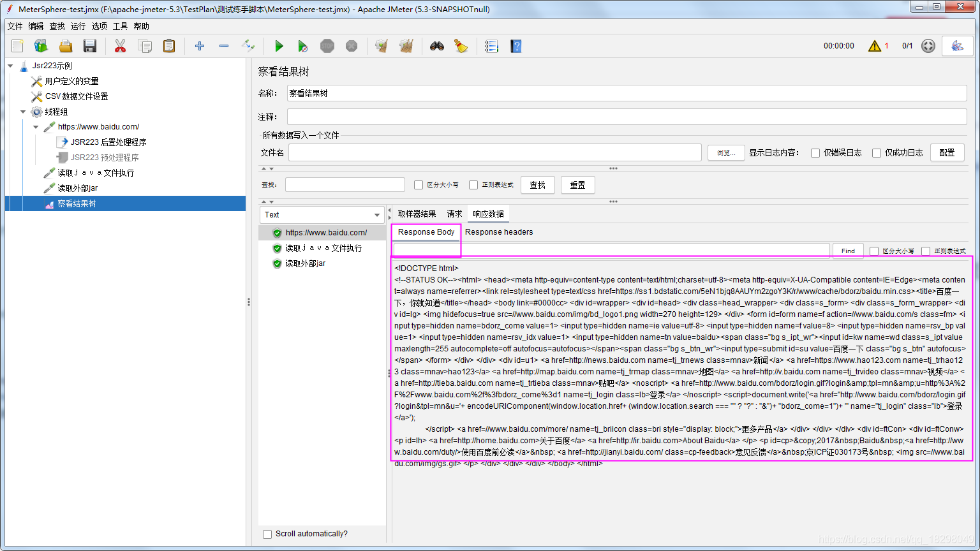Open Help with question mark icon
Screen dimensions: 980x551
pyautogui.click(x=516, y=46)
